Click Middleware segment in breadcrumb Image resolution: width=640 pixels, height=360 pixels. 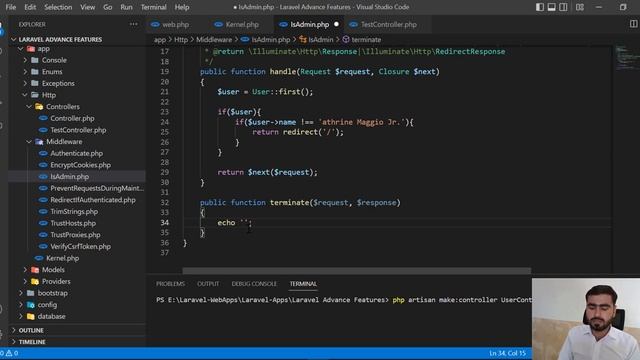coord(214,40)
